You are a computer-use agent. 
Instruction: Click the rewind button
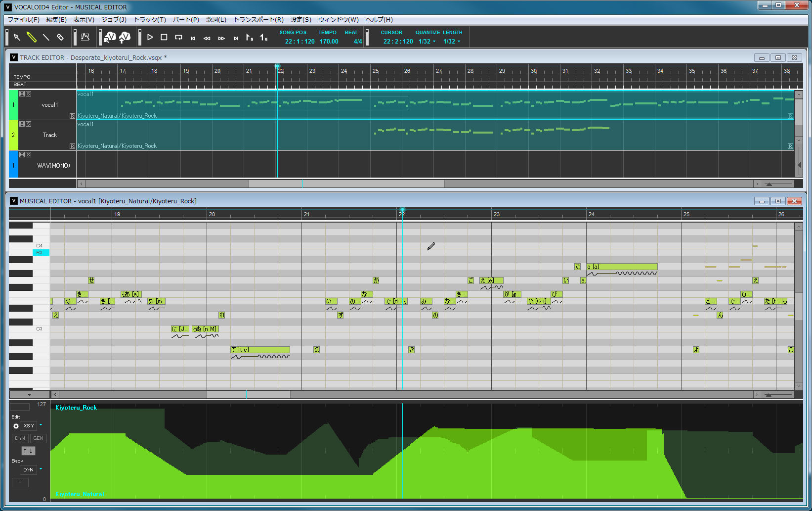pos(207,38)
